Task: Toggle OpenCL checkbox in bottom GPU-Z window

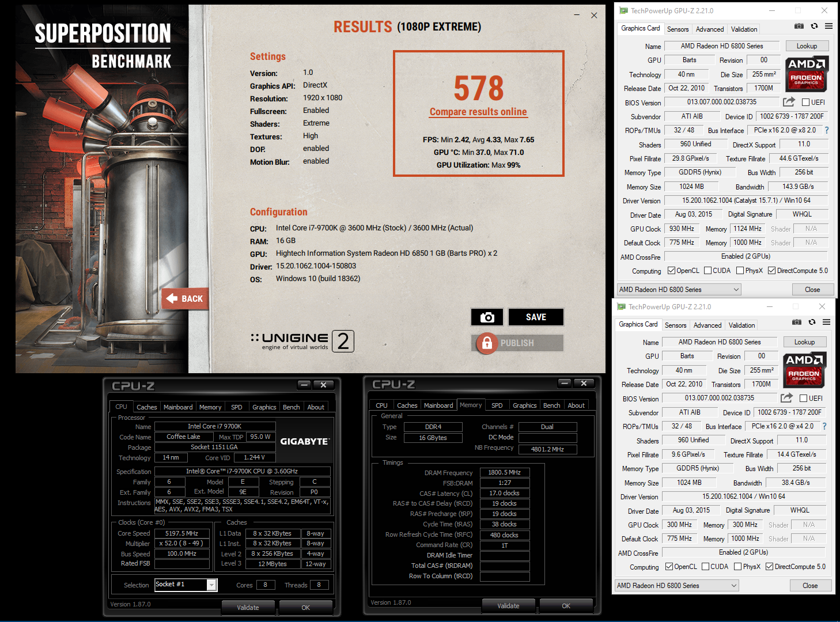Action: click(x=669, y=567)
